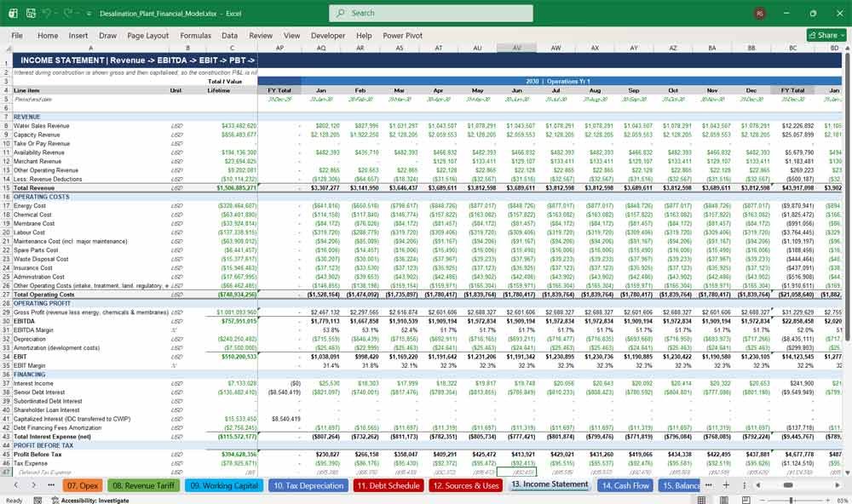Click the macro recording icon in status bar
Screen dimensions: 852x504
[37, 501]
